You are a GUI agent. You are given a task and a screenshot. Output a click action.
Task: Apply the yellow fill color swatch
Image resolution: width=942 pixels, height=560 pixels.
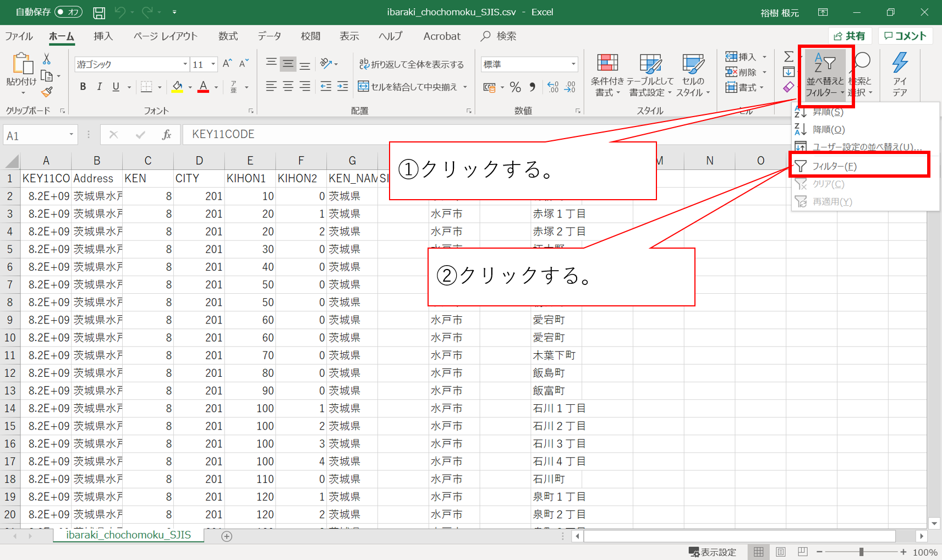coord(177,87)
